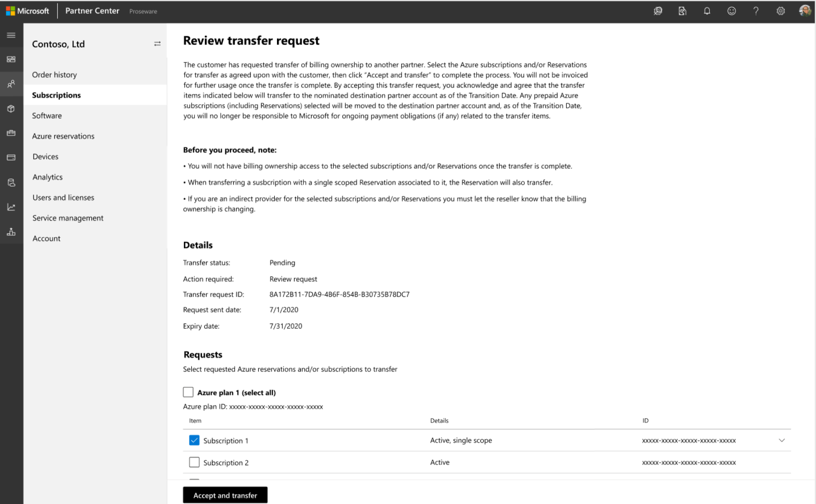Click Subscription 2 ID value
The width and height of the screenshot is (816, 504).
pos(689,463)
